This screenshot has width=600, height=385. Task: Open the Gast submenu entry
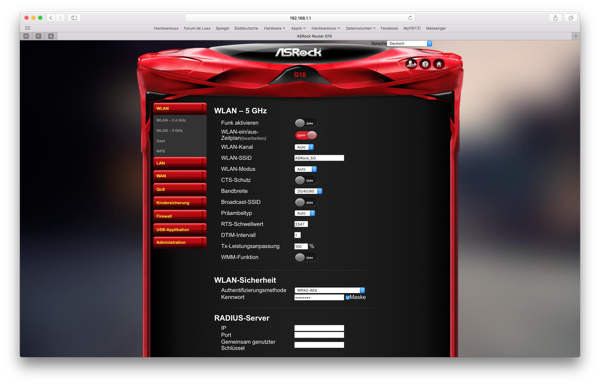pos(160,141)
